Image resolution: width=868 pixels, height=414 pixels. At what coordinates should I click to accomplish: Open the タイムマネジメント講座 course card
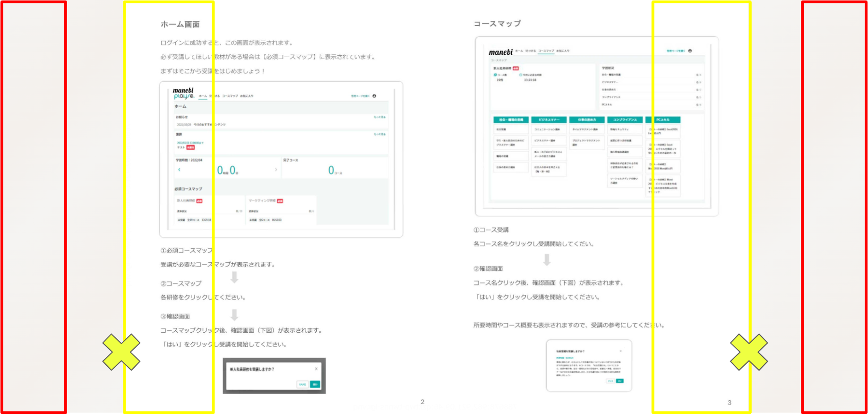pyautogui.click(x=587, y=129)
